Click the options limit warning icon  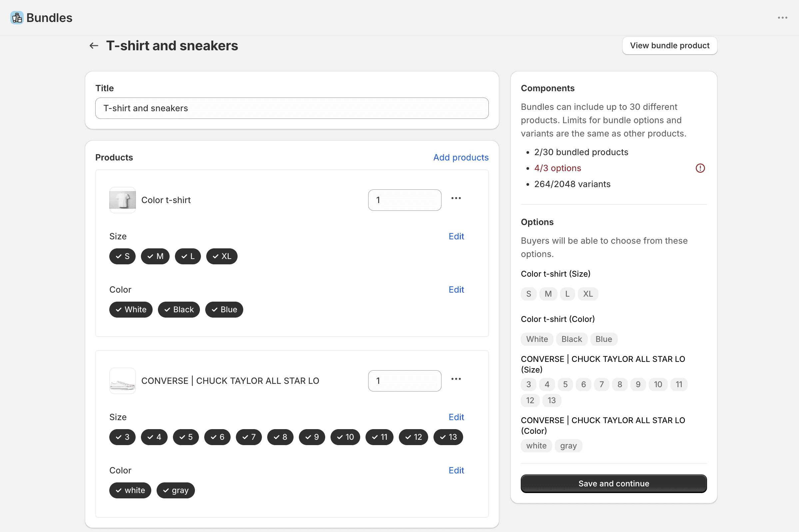[700, 168]
